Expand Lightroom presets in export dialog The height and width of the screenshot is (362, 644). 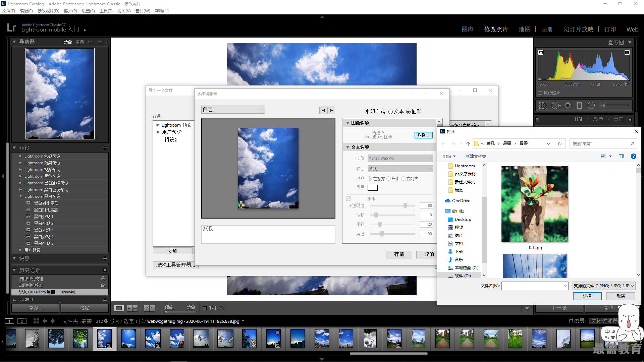tap(158, 125)
